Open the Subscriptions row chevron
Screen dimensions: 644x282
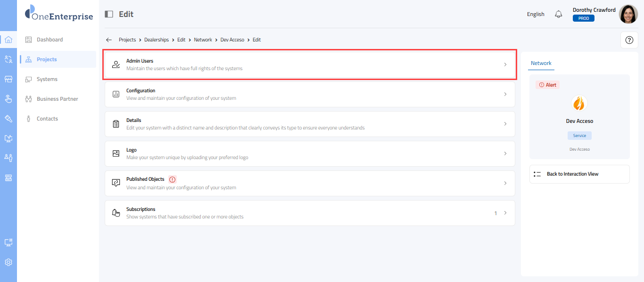[505, 213]
